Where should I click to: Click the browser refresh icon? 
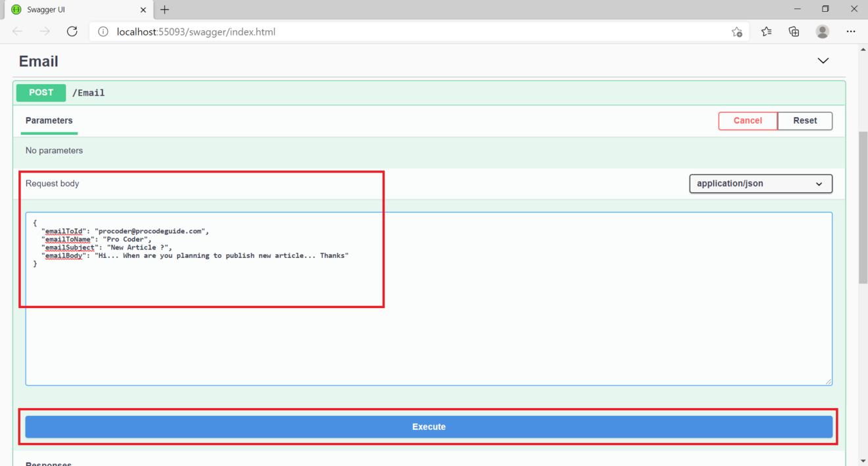pos(72,32)
